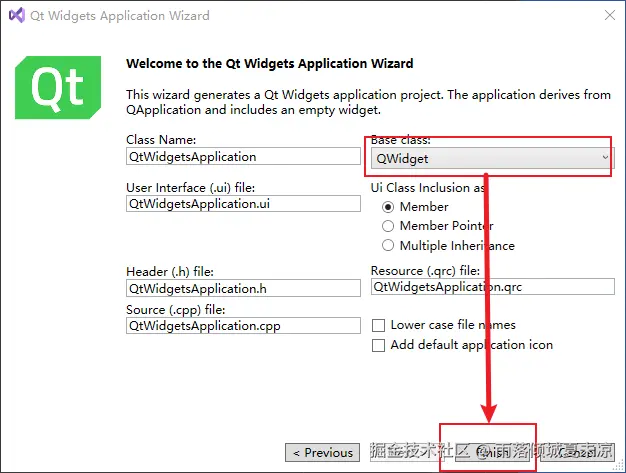Click the green Qt logo

(58, 87)
